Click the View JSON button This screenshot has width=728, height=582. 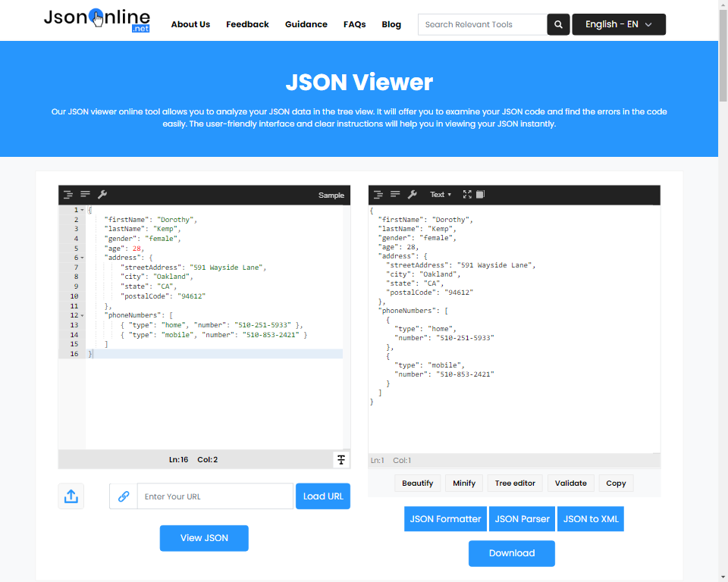[x=204, y=538]
